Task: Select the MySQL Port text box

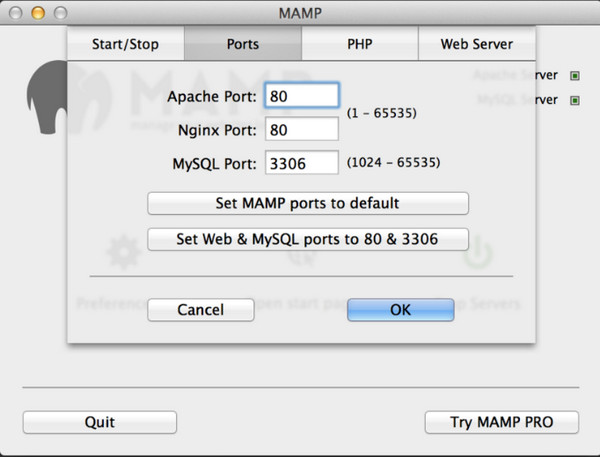Action: (x=302, y=162)
